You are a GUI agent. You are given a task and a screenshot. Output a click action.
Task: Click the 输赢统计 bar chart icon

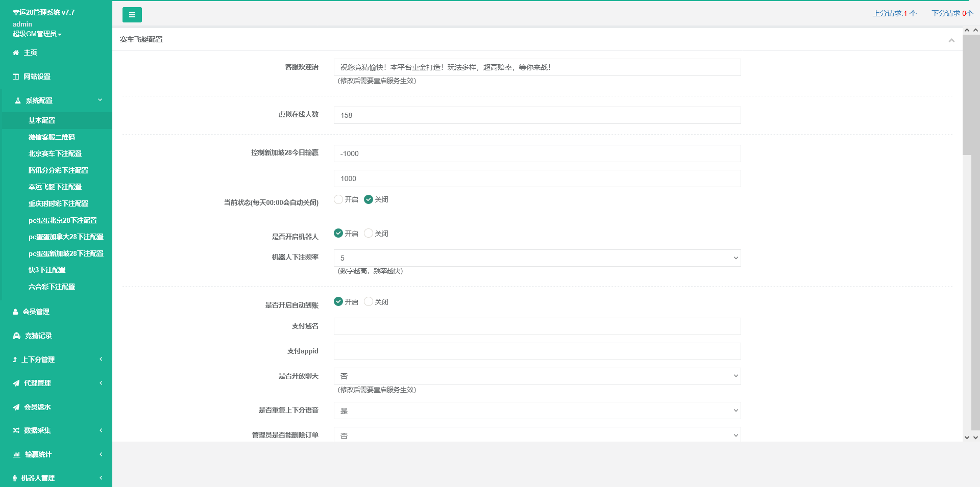[x=16, y=454]
